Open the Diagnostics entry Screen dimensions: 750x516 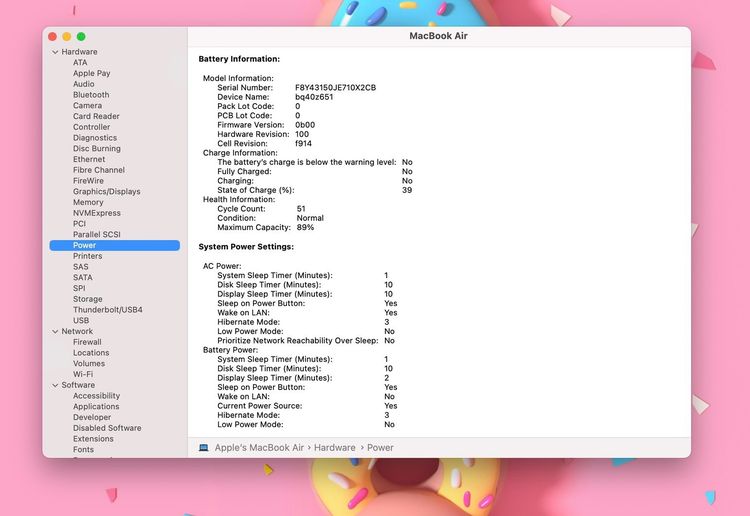coord(95,138)
